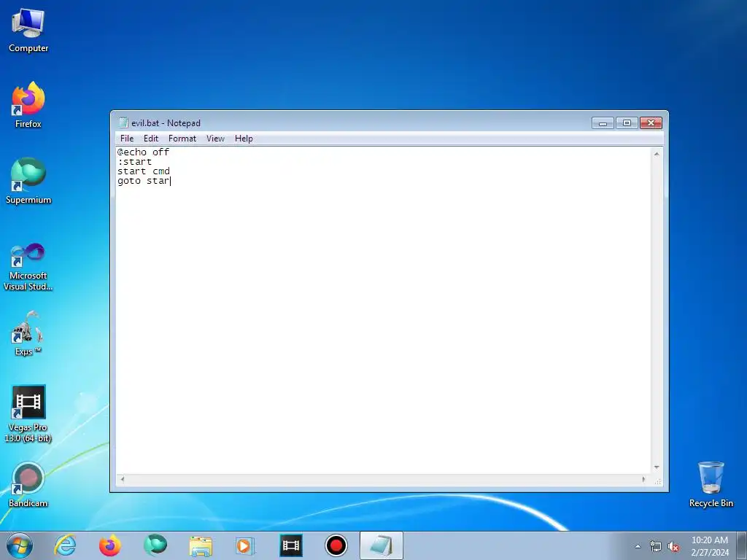The width and height of the screenshot is (747, 560).
Task: Select the Microsoft Visual Studio desktop shortcut
Action: click(28, 267)
